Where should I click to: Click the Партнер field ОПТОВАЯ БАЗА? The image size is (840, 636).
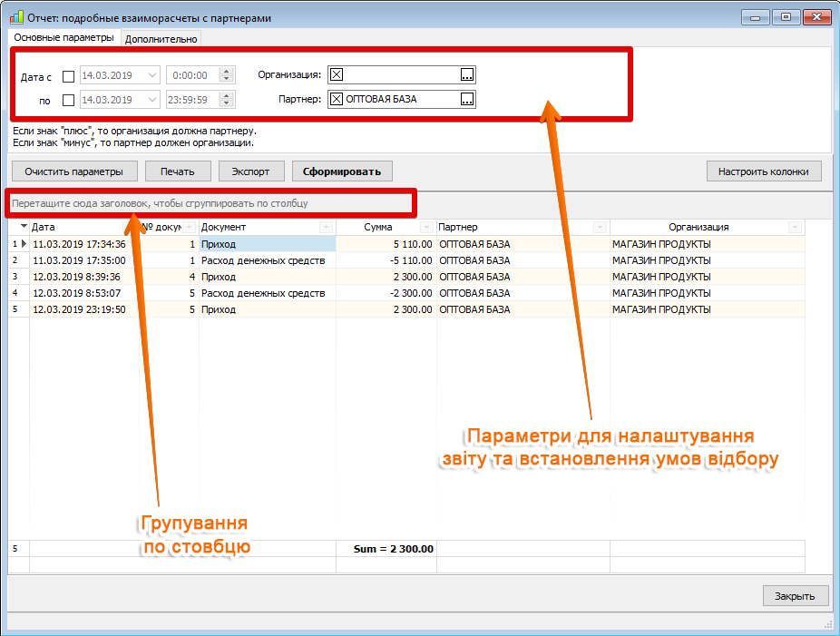point(402,99)
